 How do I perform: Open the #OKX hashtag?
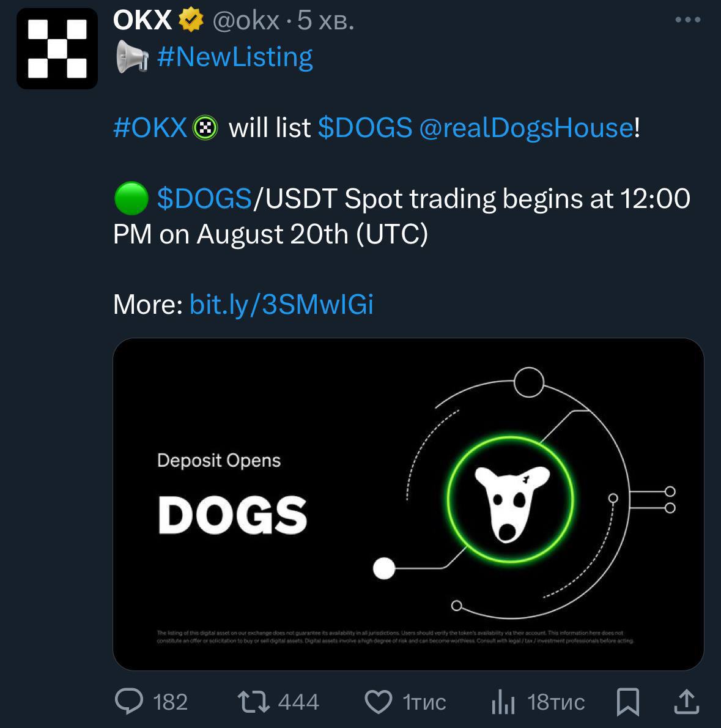[x=150, y=128]
